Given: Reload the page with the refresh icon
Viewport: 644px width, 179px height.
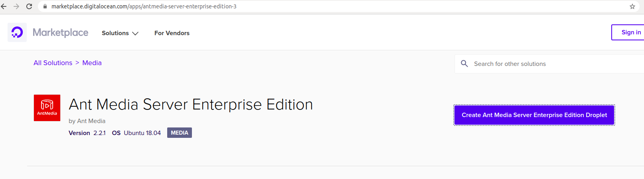Looking at the screenshot, I should [x=29, y=6].
